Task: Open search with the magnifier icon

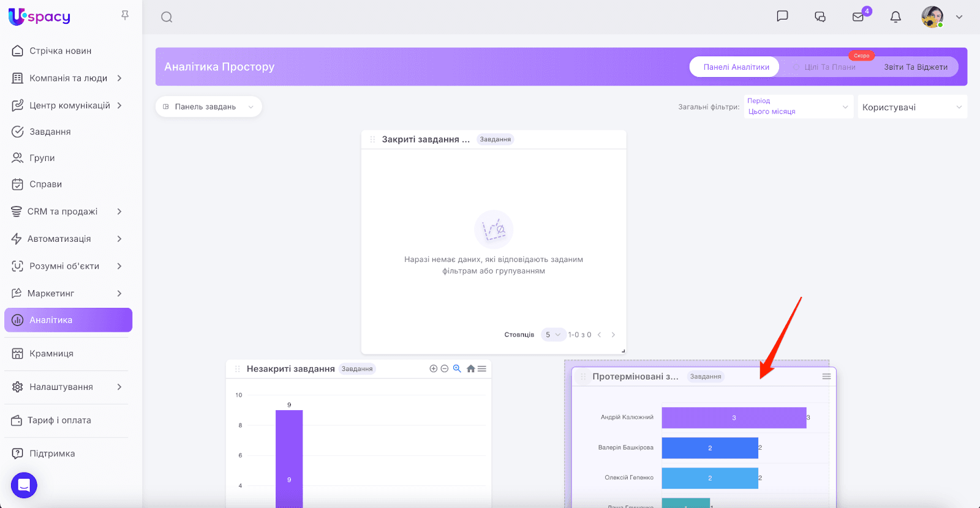Action: coord(167,17)
